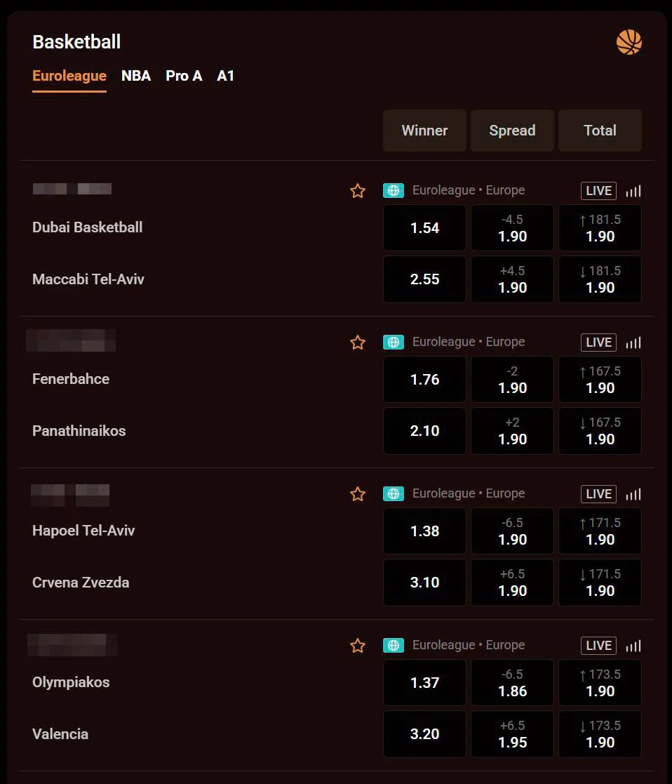Pick over 167.5 total points
Viewport: 672px width, 784px height.
[x=600, y=380]
